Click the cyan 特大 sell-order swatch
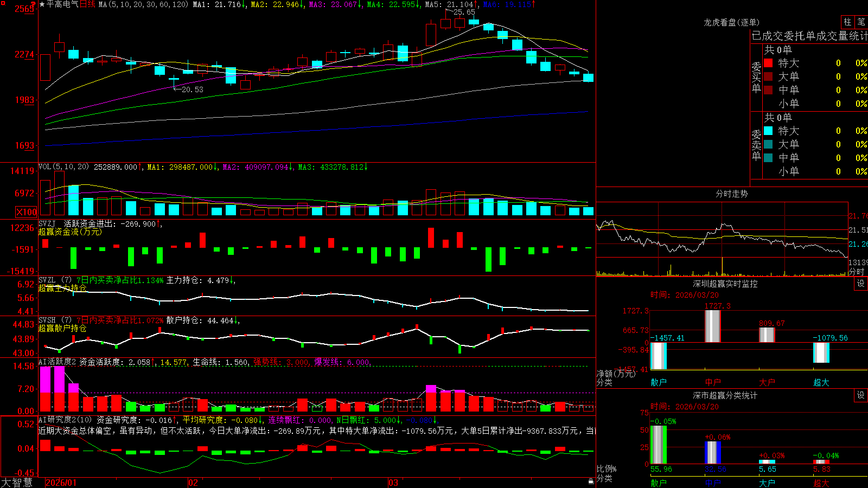868x488 pixels. (x=768, y=131)
